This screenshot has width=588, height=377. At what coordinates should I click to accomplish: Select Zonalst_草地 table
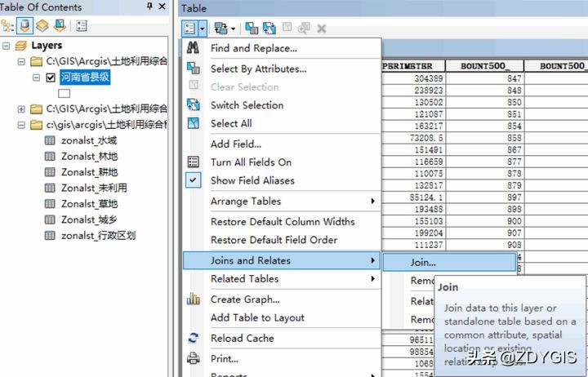[x=90, y=203]
